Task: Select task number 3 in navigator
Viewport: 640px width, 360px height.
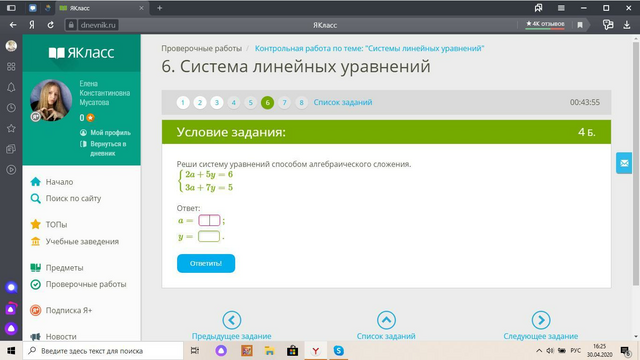Action: click(x=217, y=102)
